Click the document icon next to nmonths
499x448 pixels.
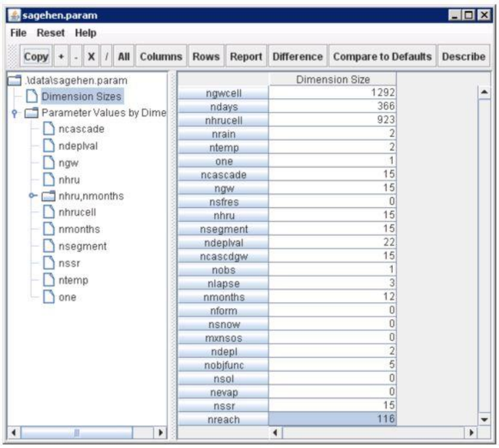pos(48,229)
